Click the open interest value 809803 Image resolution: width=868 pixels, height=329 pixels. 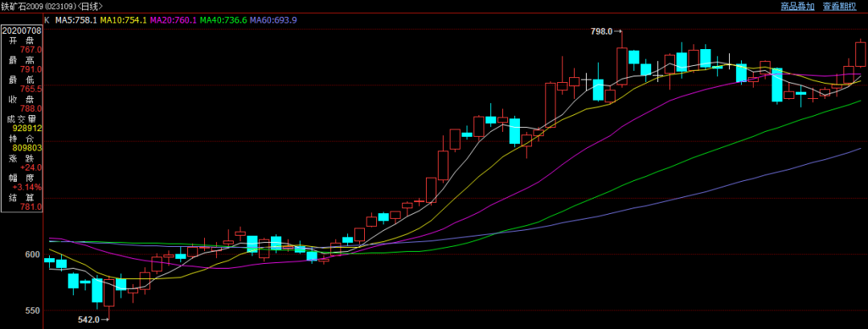(27, 148)
